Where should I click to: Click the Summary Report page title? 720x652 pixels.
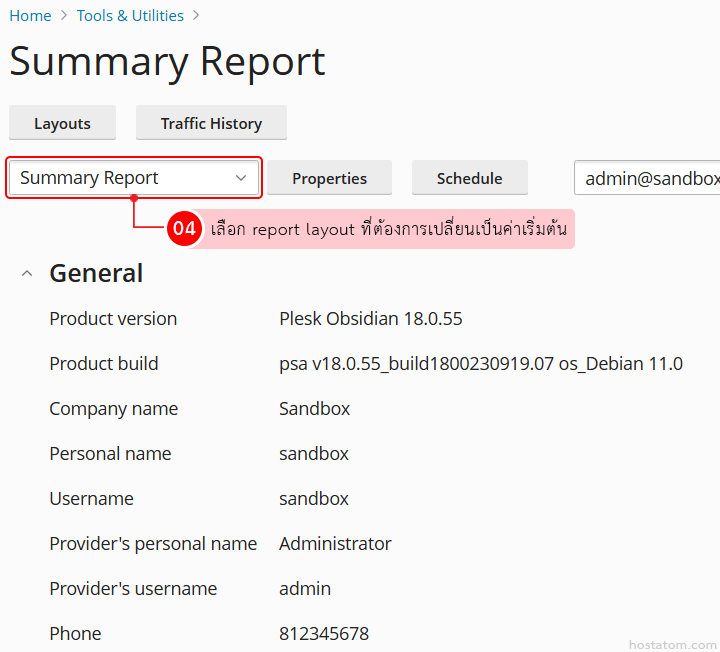coord(167,62)
